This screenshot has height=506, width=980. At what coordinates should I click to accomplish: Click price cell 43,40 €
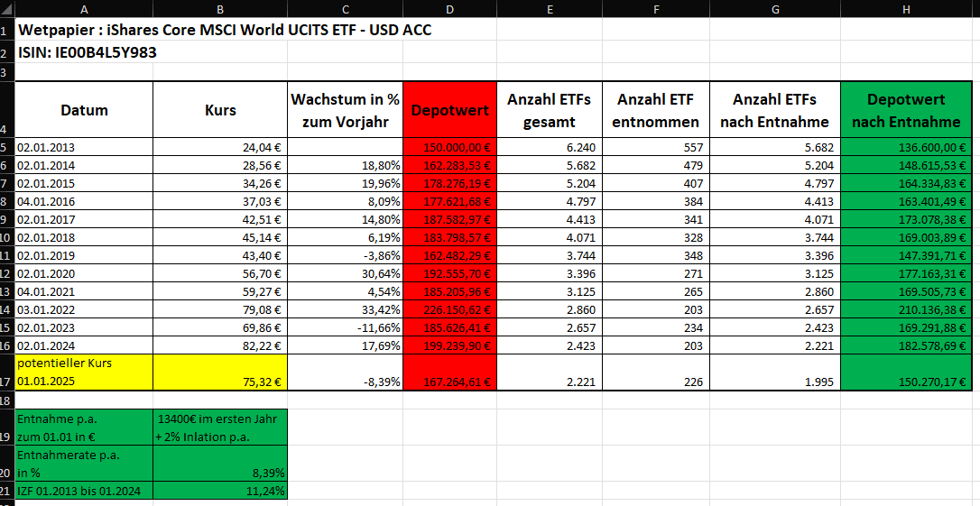[220, 256]
